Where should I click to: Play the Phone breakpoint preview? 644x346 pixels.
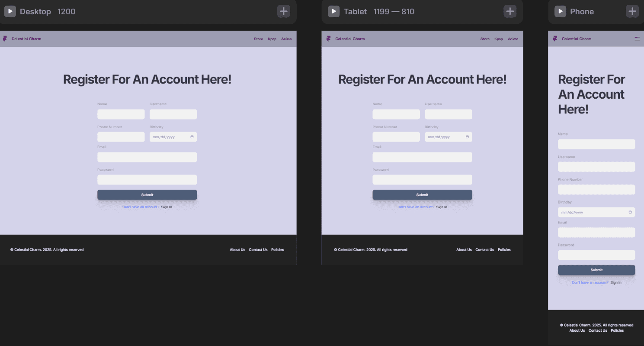560,12
